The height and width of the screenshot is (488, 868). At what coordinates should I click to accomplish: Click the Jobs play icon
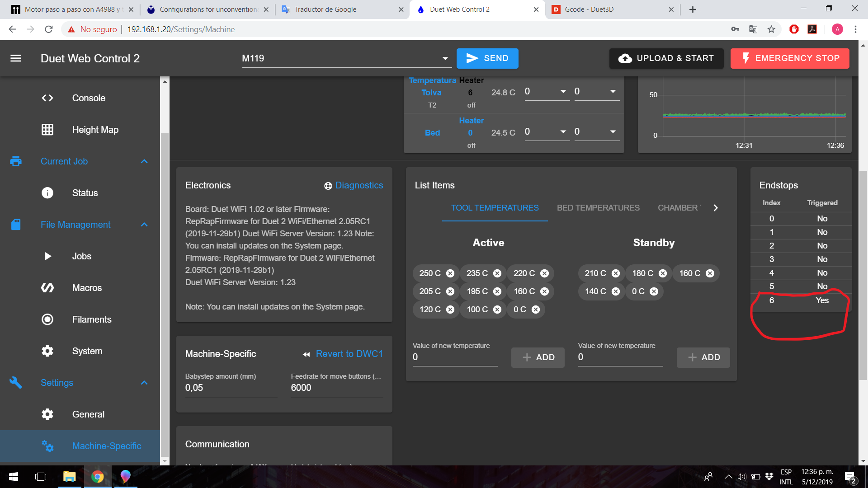pos(47,256)
